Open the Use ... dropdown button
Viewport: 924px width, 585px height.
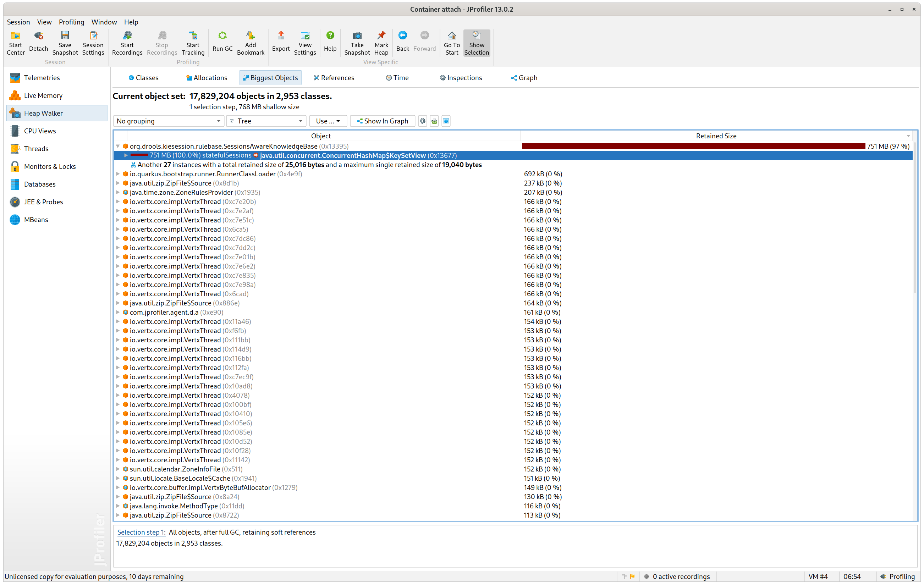[328, 121]
